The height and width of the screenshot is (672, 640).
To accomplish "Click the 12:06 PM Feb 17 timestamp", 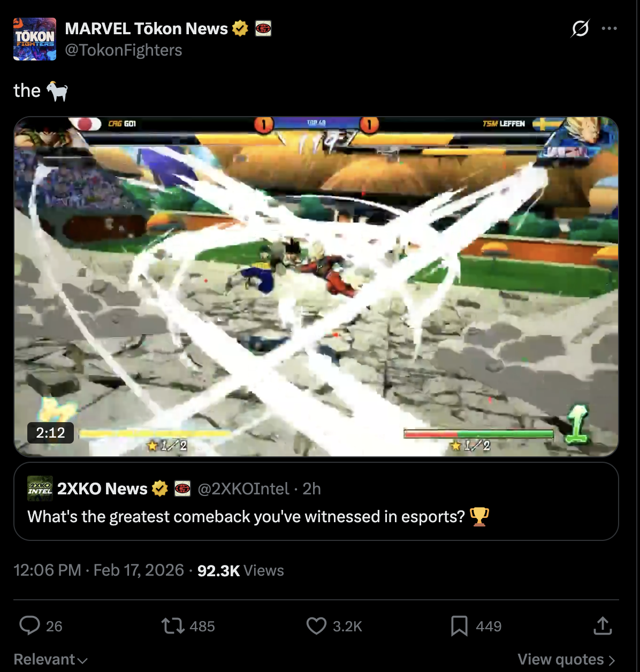I will [99, 570].
